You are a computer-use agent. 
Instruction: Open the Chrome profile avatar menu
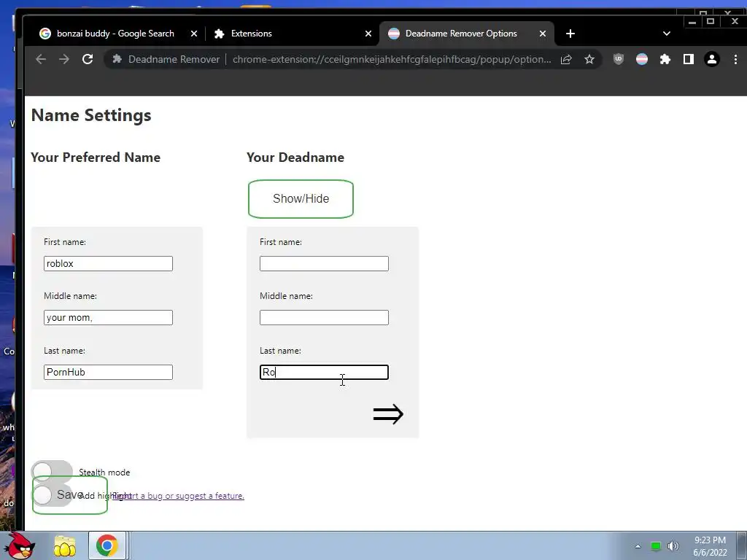tap(712, 59)
